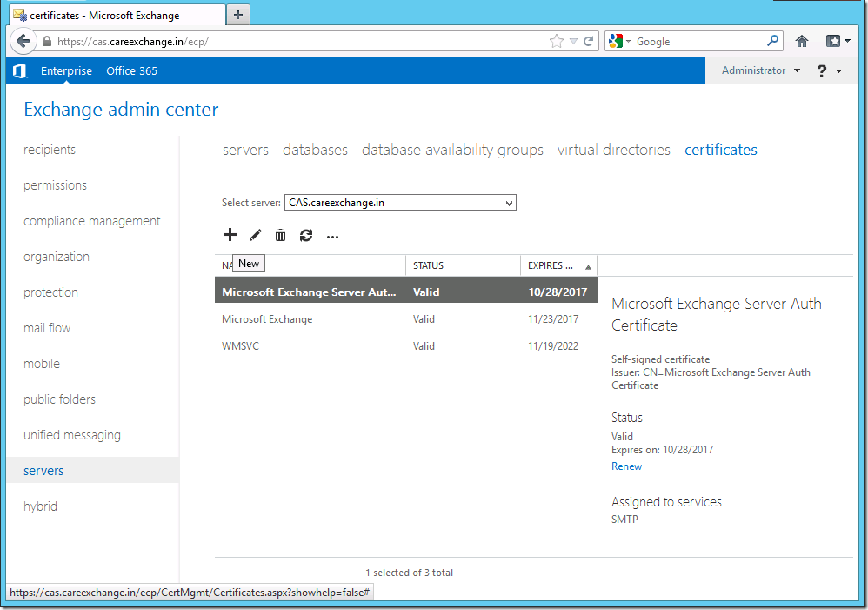Open the More options ellipsis

[332, 237]
